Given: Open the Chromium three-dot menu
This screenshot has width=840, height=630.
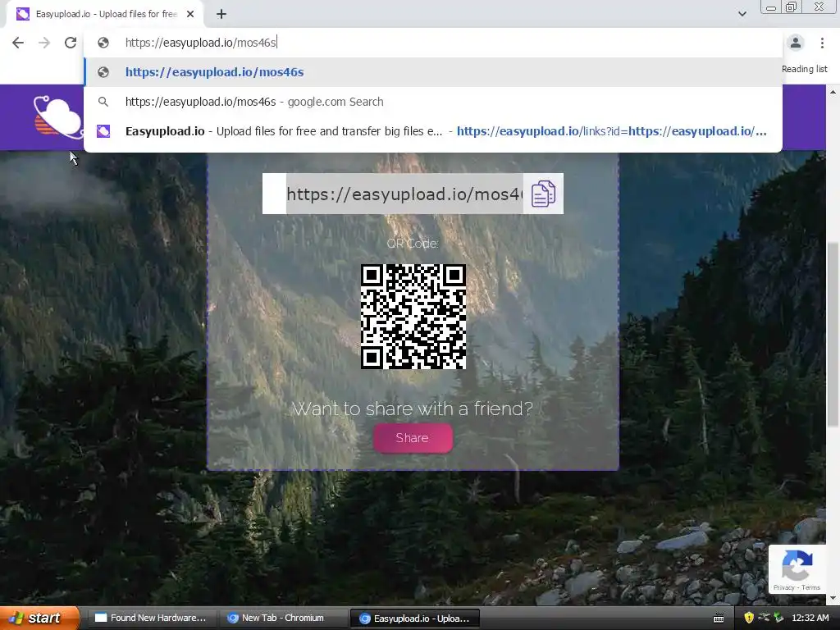Looking at the screenshot, I should coord(822,43).
